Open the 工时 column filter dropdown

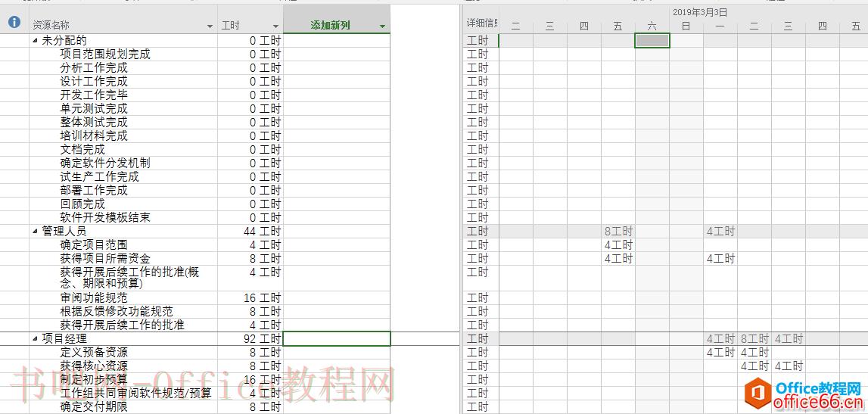tap(275, 26)
